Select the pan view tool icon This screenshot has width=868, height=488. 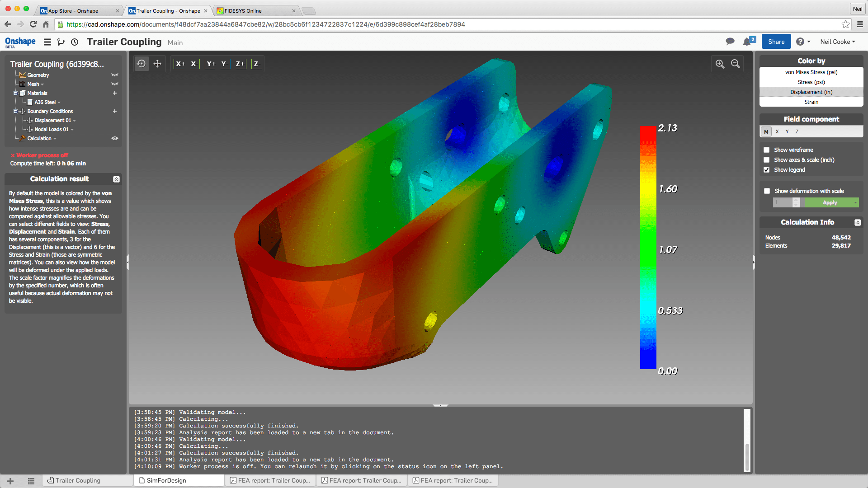point(157,64)
